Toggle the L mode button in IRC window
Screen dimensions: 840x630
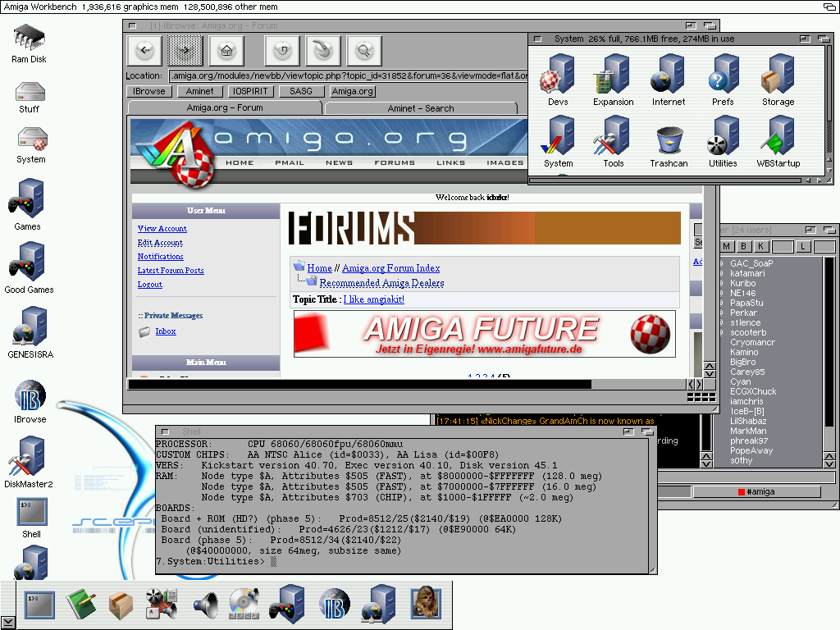(x=803, y=246)
